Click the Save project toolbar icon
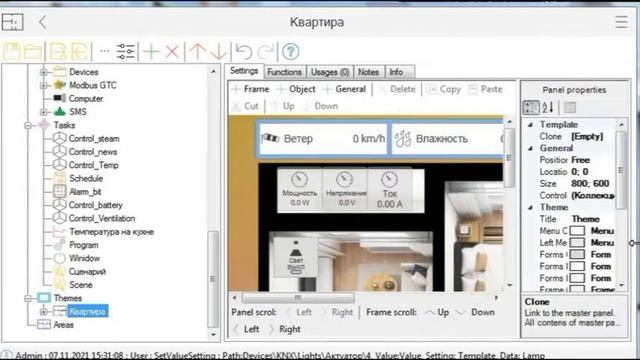The width and height of the screenshot is (640, 360). click(12, 51)
